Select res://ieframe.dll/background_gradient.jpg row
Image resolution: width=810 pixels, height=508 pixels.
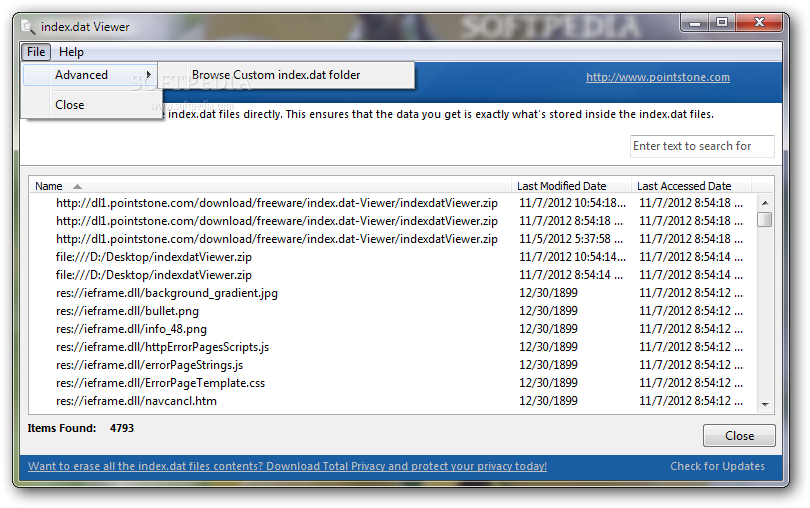click(393, 293)
